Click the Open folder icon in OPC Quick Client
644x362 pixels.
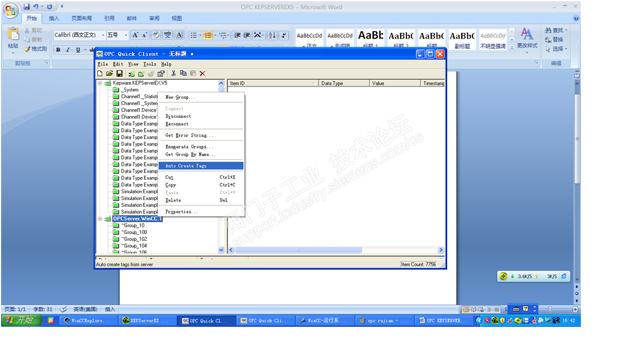(109, 74)
